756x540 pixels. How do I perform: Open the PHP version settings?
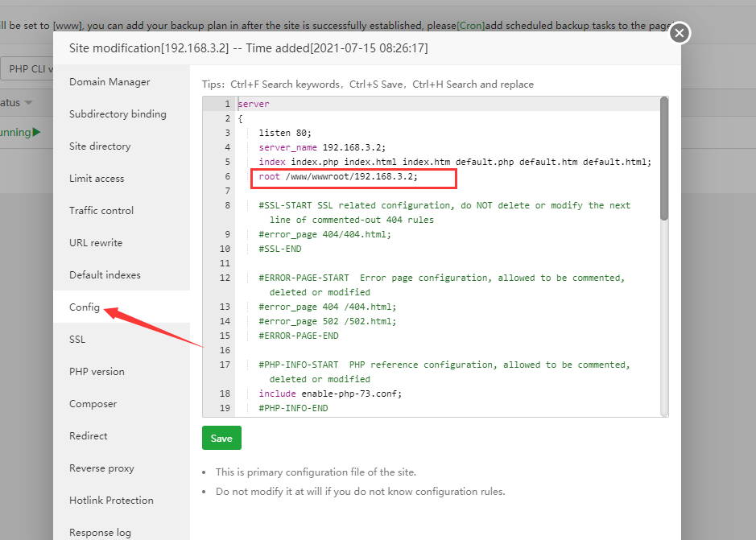tap(97, 372)
